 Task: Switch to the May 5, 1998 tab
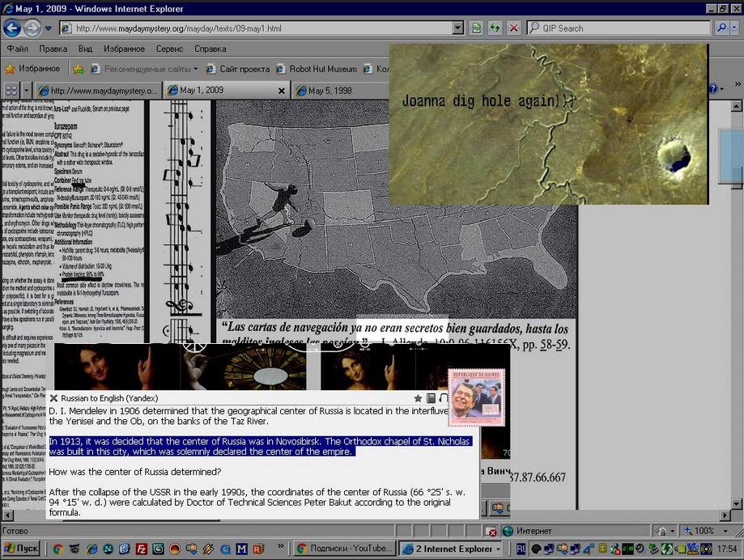(x=339, y=91)
